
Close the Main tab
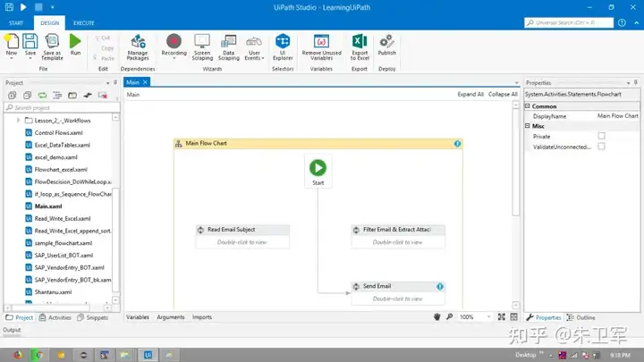[145, 82]
